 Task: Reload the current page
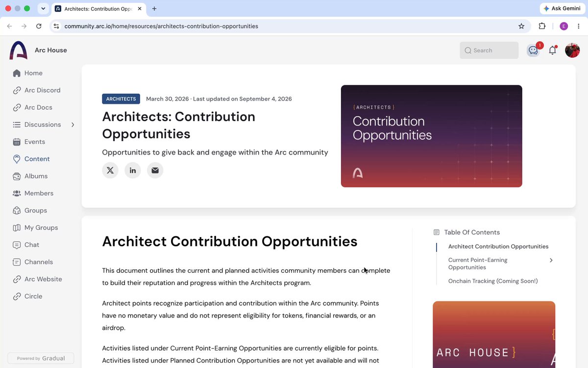point(39,26)
